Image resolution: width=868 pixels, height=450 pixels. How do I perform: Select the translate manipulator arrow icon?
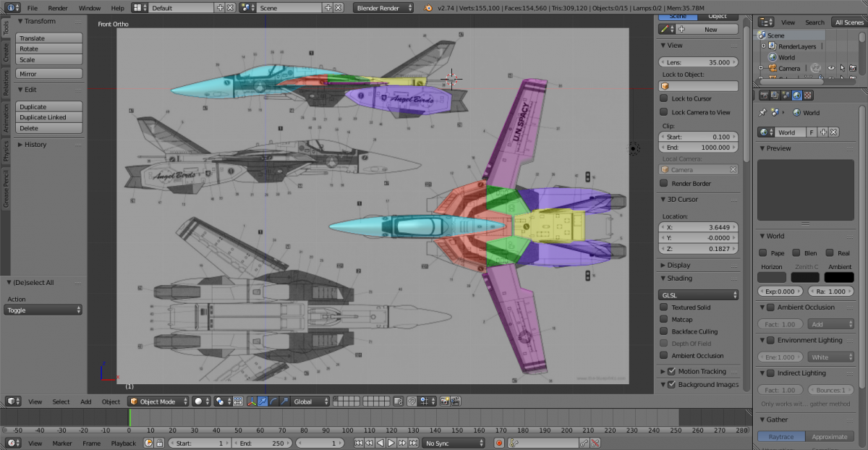click(x=263, y=402)
